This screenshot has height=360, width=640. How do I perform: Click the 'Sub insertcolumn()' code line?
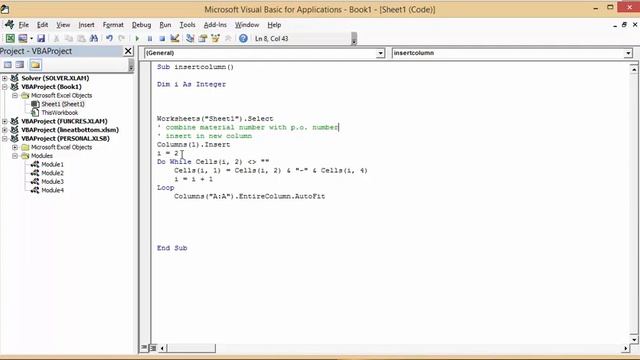click(195, 67)
